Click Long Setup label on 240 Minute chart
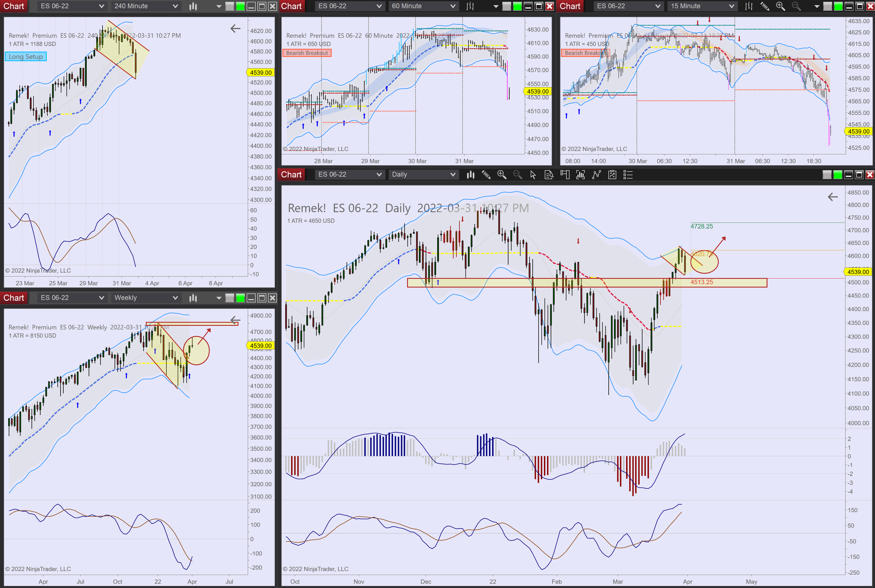This screenshot has width=875, height=588. point(26,57)
